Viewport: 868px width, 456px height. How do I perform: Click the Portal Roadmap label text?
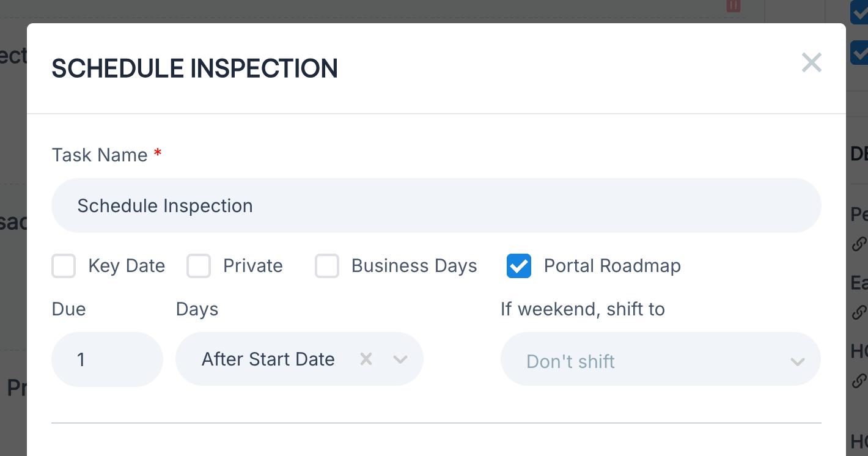click(x=612, y=267)
